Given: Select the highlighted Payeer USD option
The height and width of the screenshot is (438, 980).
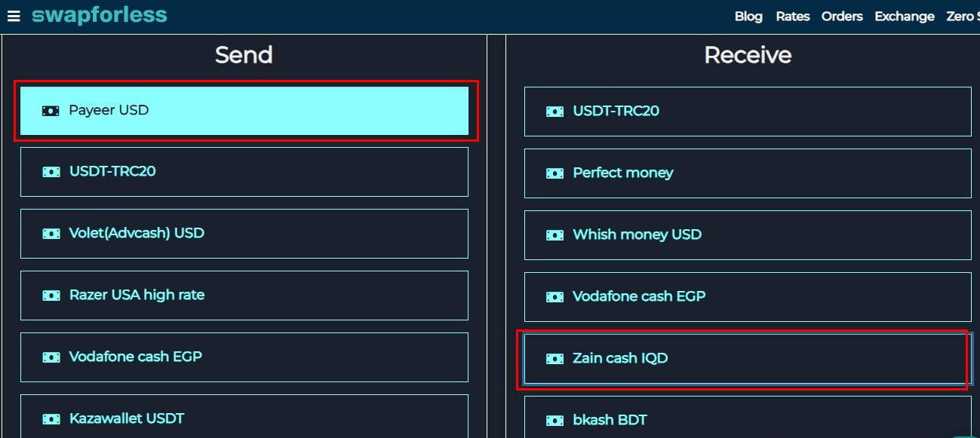Looking at the screenshot, I should coord(244,110).
